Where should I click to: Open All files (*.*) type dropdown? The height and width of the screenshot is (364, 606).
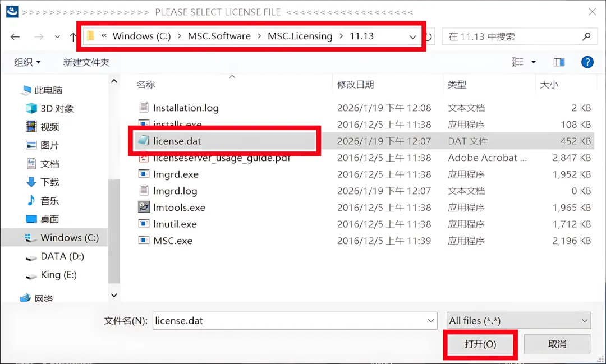pos(518,321)
